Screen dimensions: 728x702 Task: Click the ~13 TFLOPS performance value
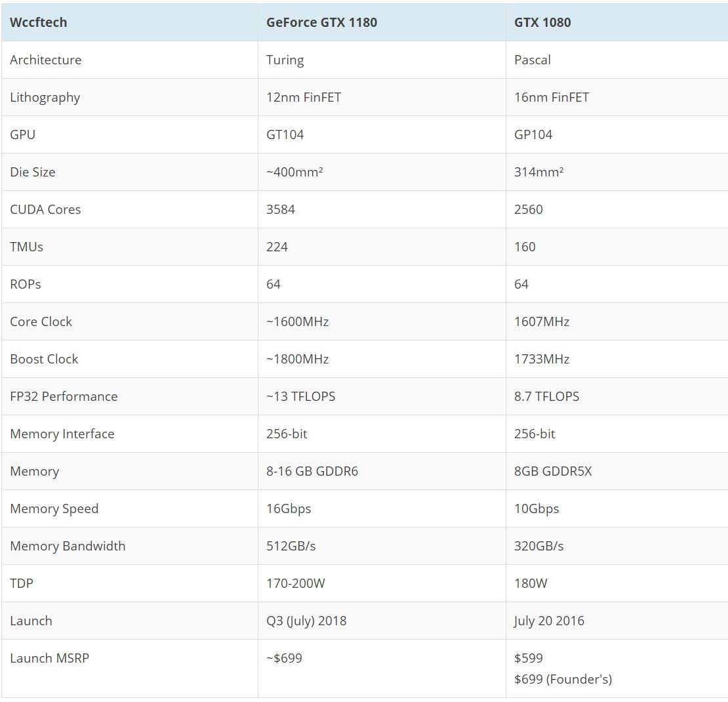coord(301,396)
